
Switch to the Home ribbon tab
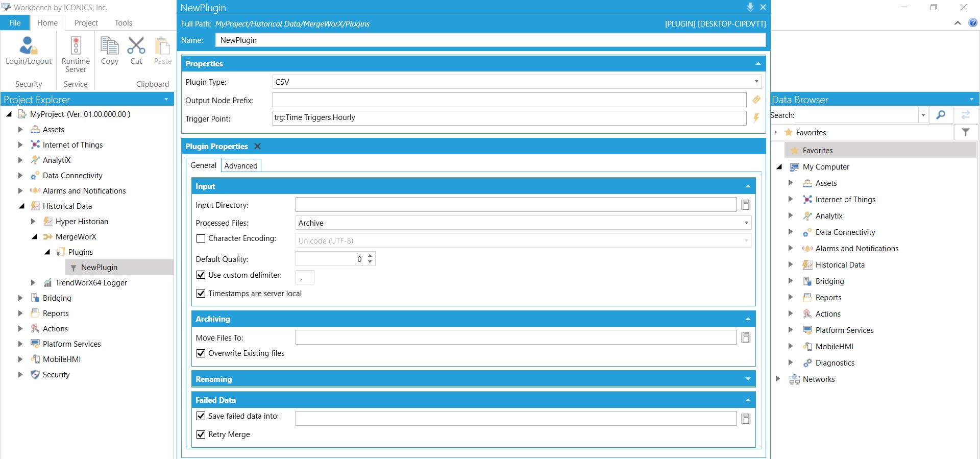pos(47,23)
